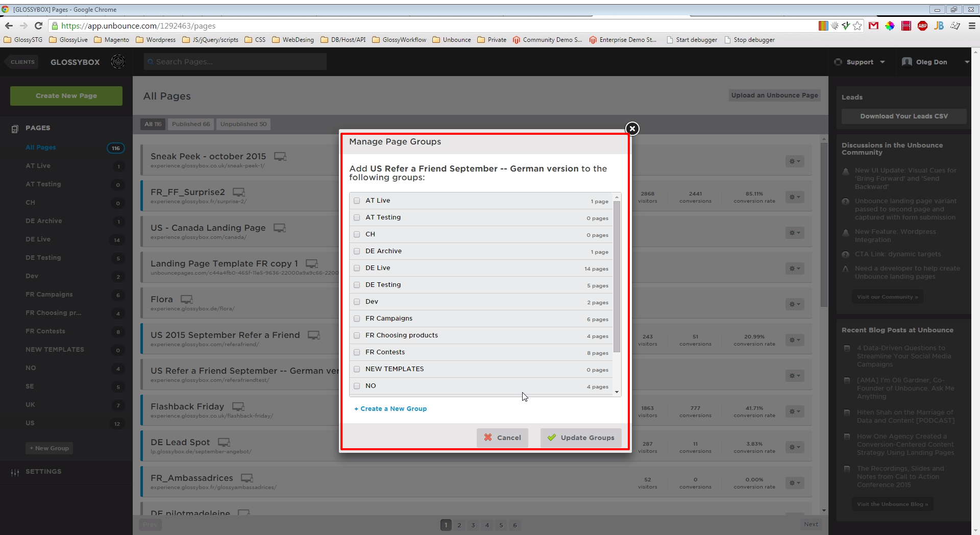
Task: Click Create a New Group link
Action: coord(390,409)
